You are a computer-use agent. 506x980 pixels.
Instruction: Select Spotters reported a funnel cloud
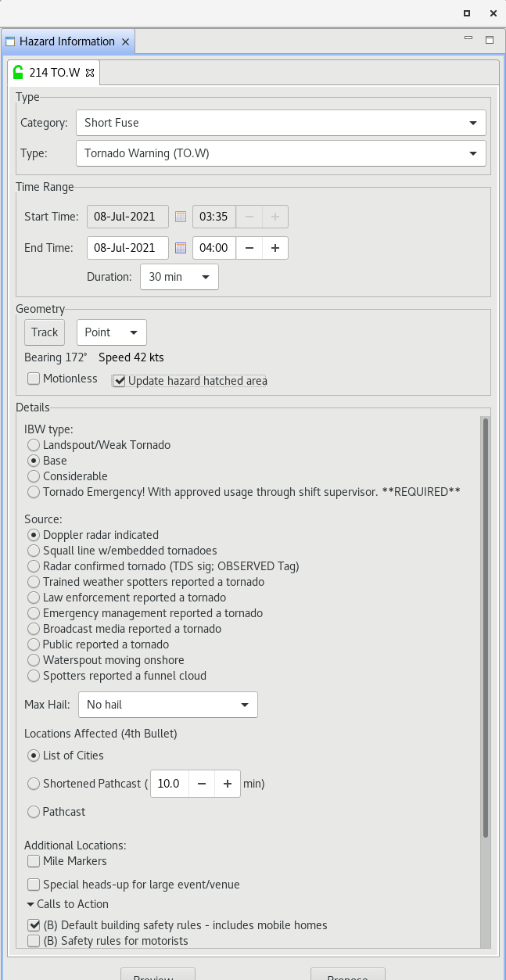click(34, 676)
